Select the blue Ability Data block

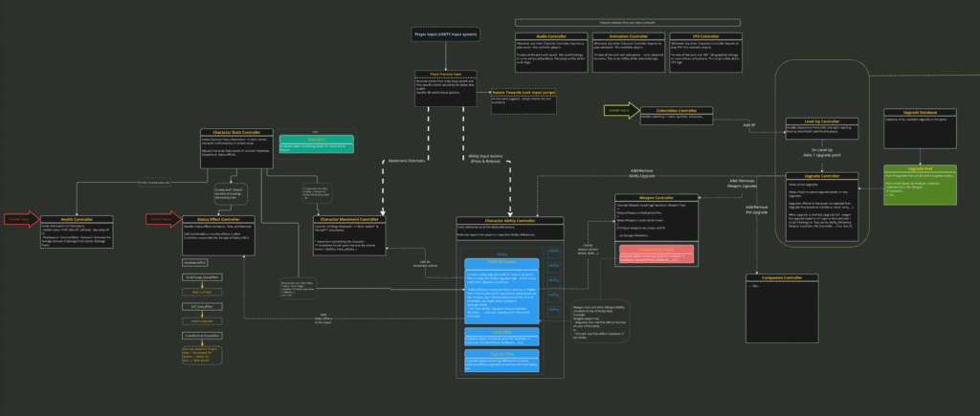coord(501,337)
